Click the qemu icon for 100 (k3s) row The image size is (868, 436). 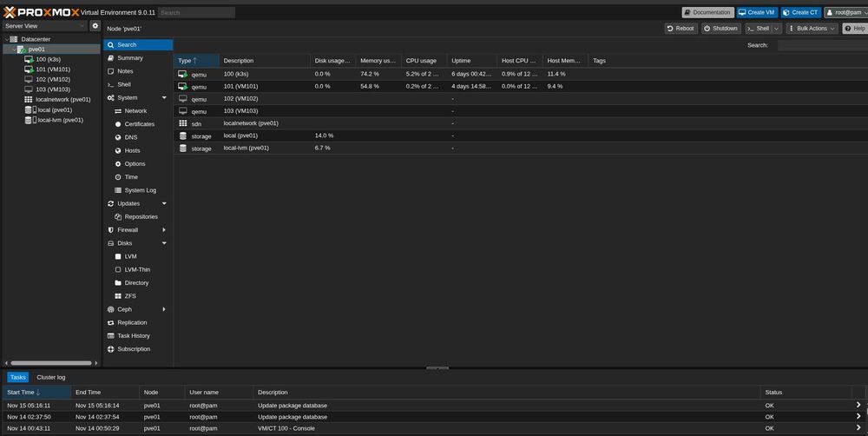[182, 74]
